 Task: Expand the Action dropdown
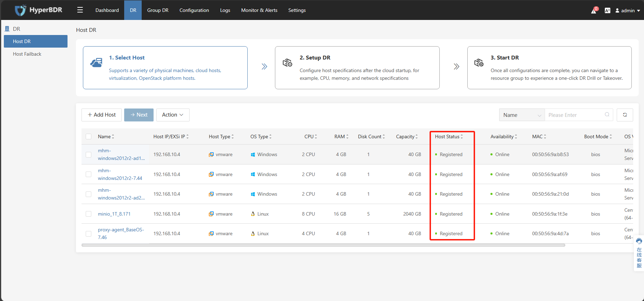[x=173, y=115]
